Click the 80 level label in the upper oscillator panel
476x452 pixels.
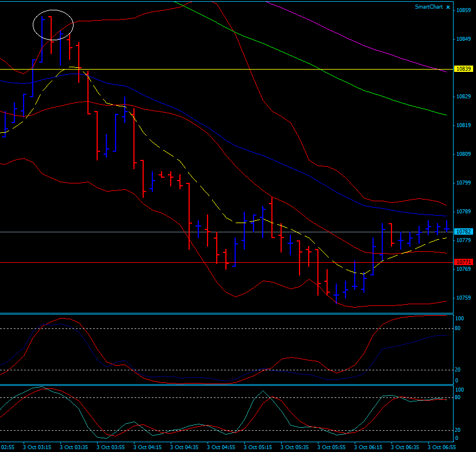point(458,328)
